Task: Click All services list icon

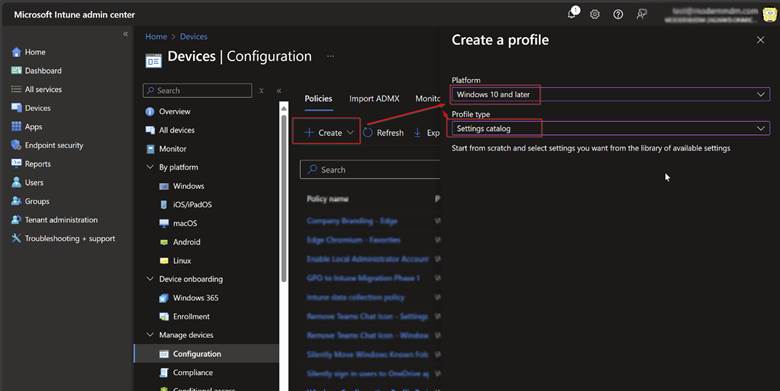Action: [x=16, y=89]
